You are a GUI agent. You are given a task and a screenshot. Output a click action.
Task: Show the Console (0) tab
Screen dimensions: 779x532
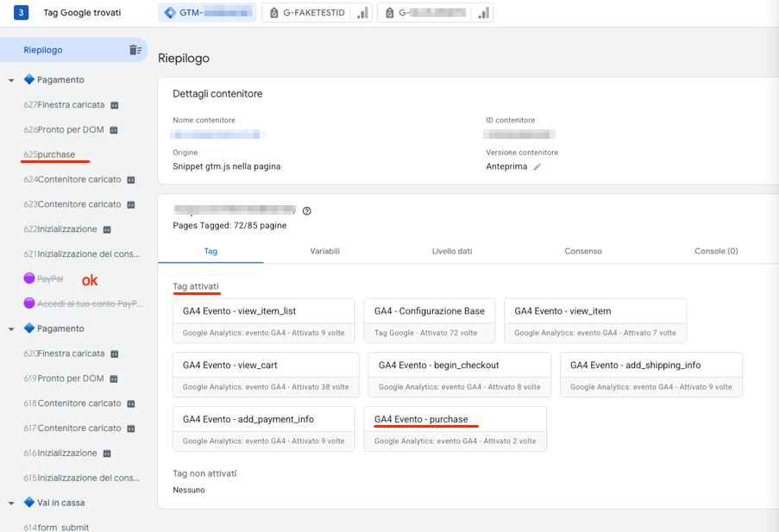[x=716, y=251]
